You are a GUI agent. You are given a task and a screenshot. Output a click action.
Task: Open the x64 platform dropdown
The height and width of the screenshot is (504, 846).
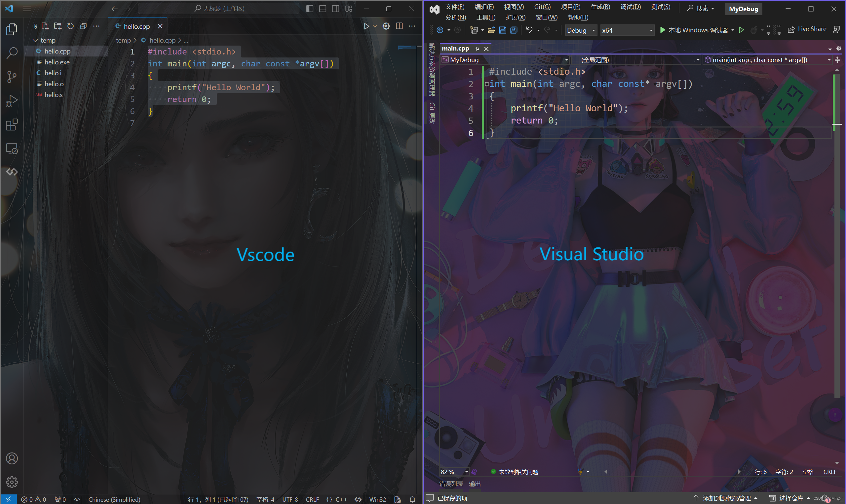[x=627, y=30]
